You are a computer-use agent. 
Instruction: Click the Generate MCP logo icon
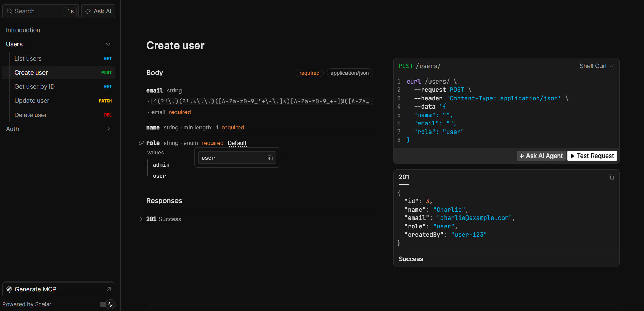[9, 289]
